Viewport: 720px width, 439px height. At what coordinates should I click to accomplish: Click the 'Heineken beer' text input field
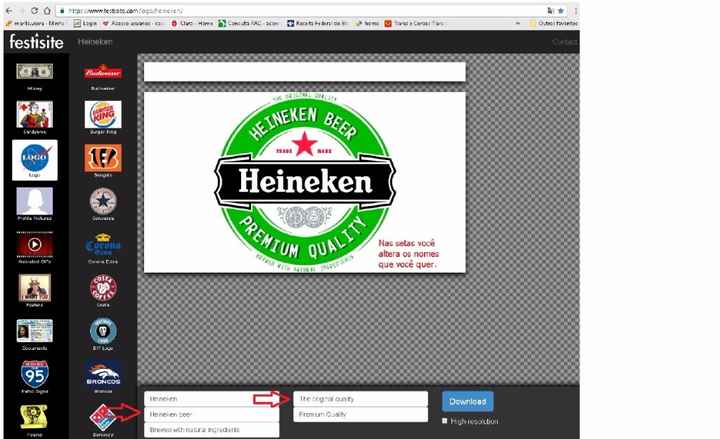[211, 414]
